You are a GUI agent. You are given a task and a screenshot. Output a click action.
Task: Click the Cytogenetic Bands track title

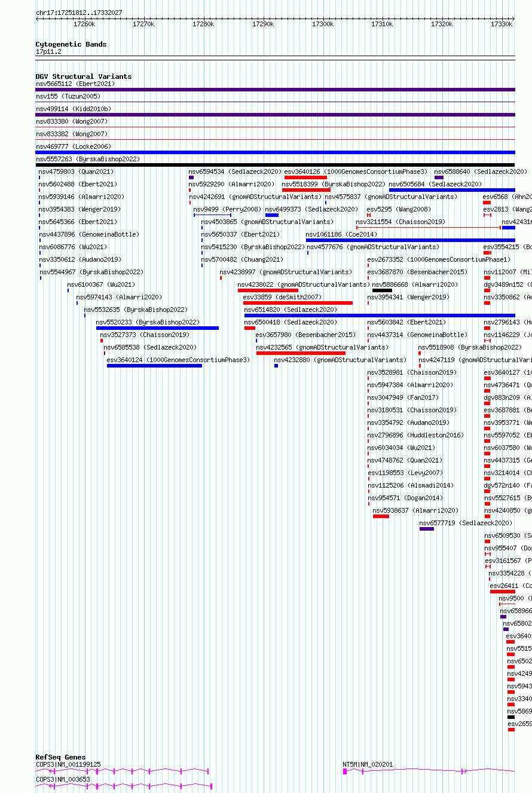click(71, 44)
